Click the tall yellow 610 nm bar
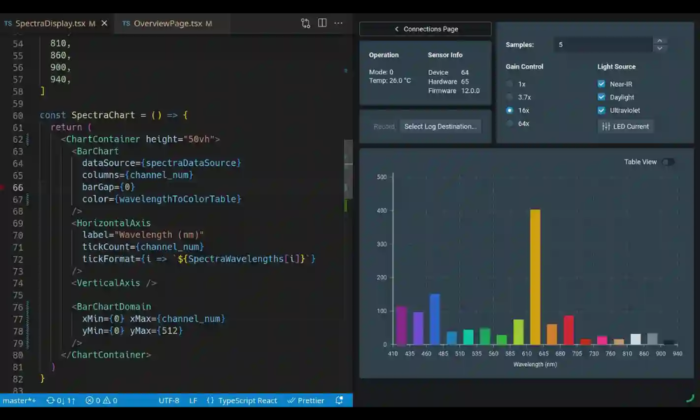Screen dimensions: 700x420 point(535,277)
